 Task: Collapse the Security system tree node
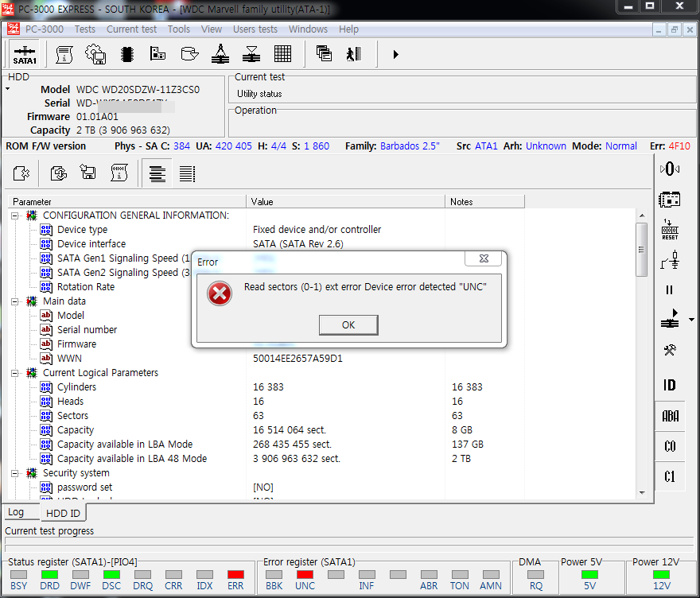15,473
